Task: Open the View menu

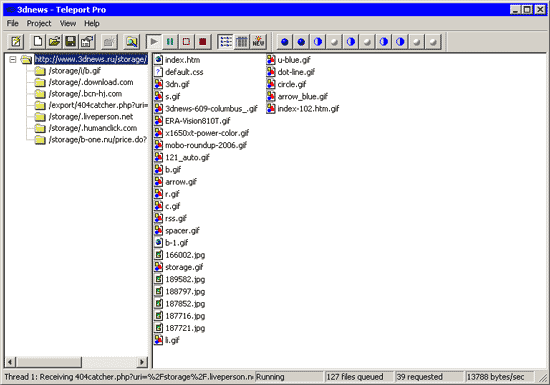Action: click(x=68, y=23)
